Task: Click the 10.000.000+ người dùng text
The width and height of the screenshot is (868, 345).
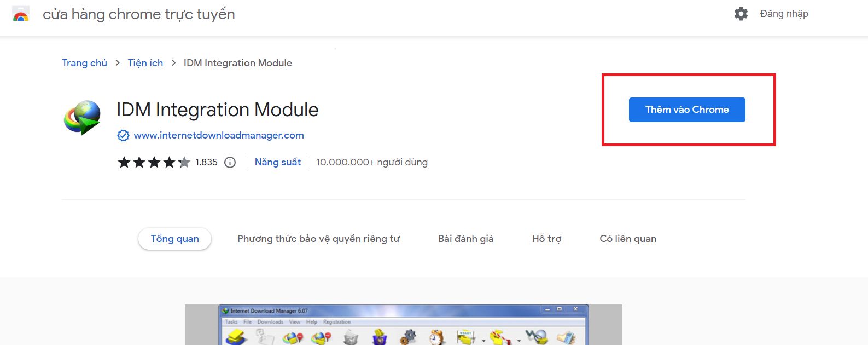Action: [x=372, y=162]
